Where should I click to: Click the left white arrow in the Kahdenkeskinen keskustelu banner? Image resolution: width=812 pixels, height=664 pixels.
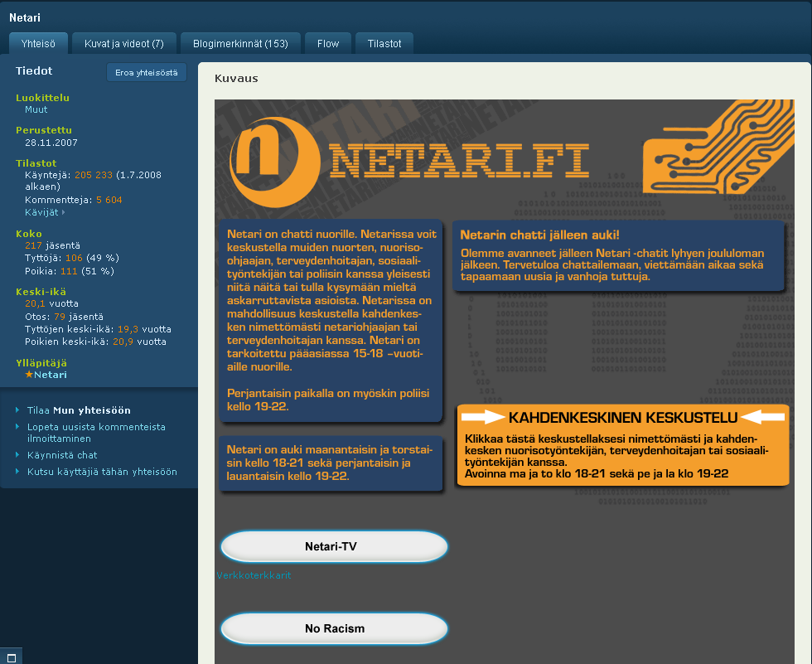click(x=483, y=417)
